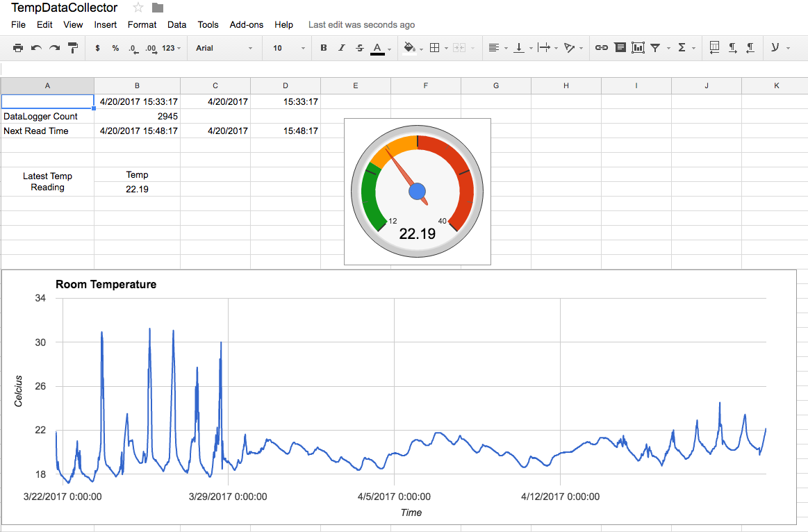This screenshot has height=532, width=808.
Task: Open the Add-ons menu
Action: (246, 24)
